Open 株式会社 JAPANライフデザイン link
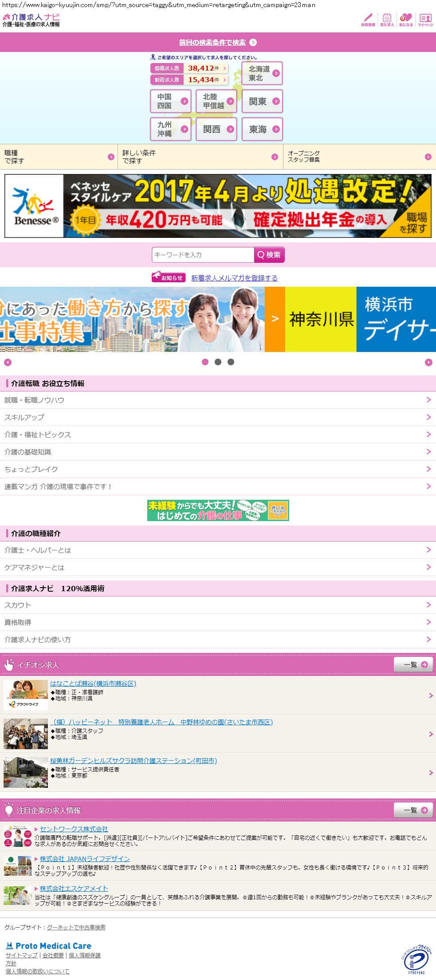 (x=85, y=859)
